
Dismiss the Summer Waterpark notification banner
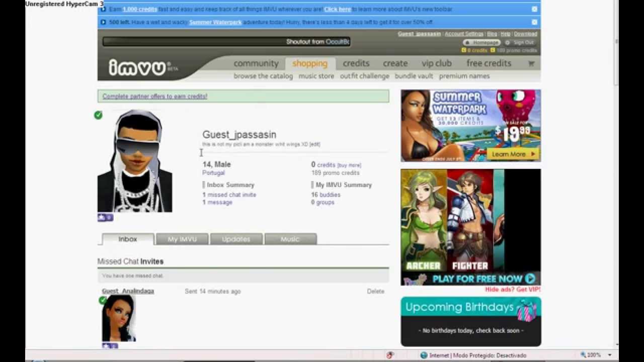click(x=534, y=22)
